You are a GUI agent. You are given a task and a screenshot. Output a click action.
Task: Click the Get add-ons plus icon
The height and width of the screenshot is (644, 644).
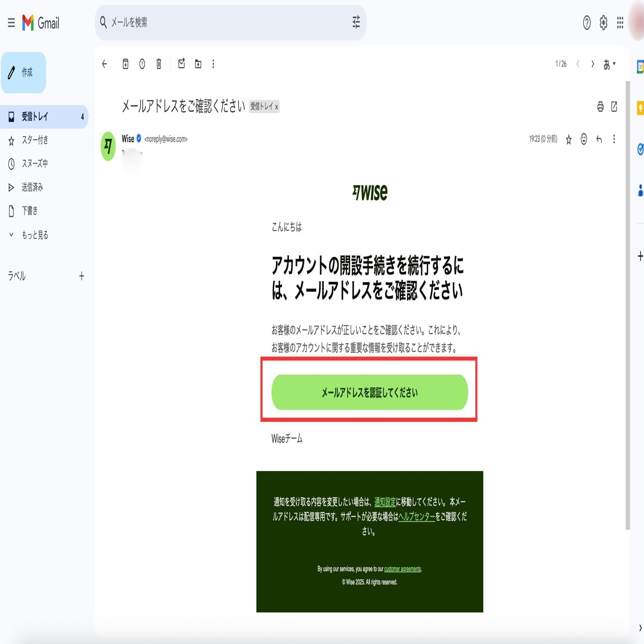coord(640,256)
